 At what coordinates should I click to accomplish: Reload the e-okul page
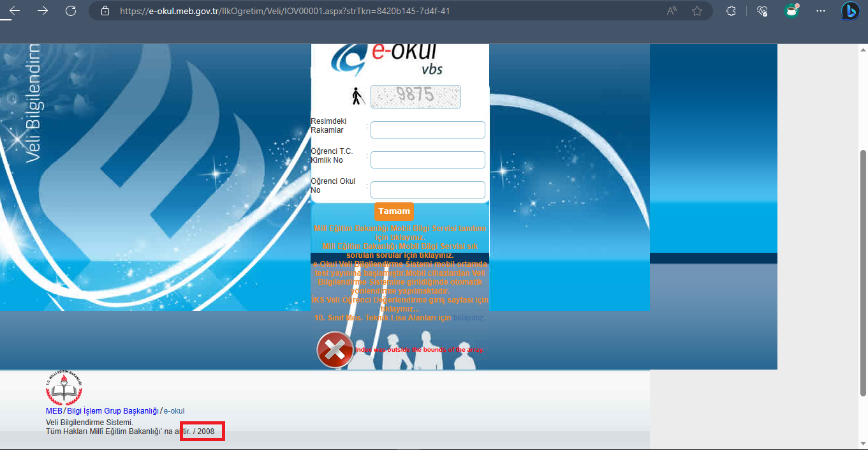71,11
